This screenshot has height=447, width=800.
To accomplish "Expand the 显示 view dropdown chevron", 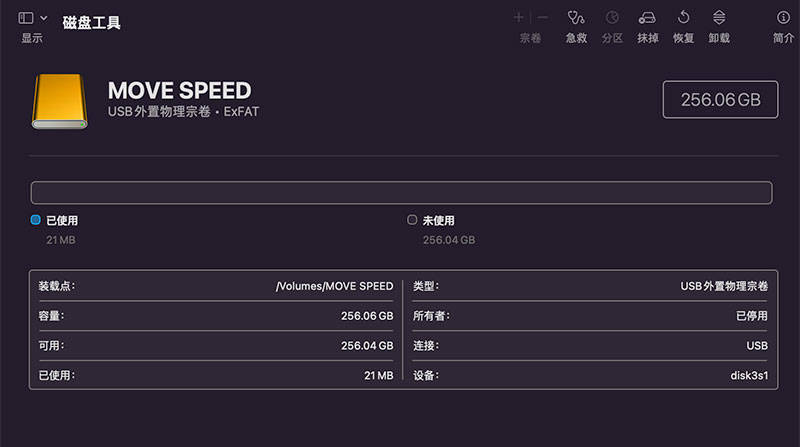I will click(44, 18).
